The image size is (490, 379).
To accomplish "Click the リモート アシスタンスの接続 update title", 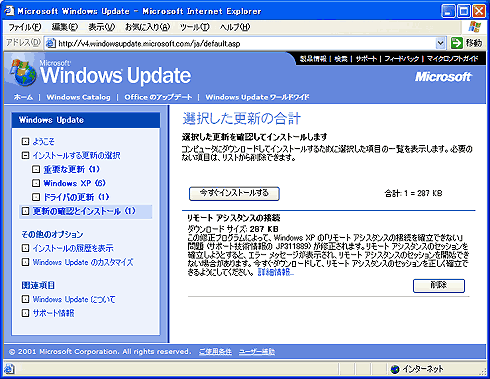I will click(x=234, y=218).
